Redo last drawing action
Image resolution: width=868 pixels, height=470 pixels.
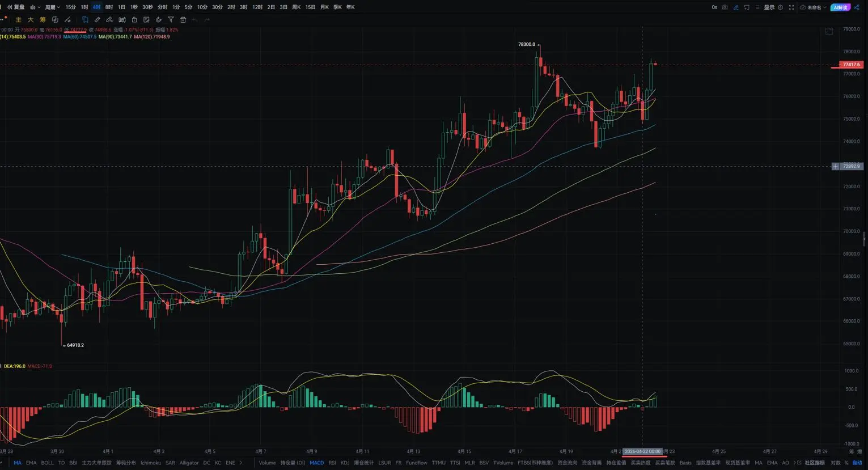pos(207,20)
